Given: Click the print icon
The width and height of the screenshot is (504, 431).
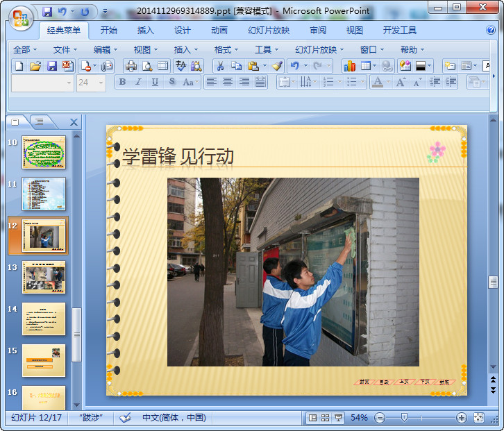Looking at the screenshot, I should (131, 66).
